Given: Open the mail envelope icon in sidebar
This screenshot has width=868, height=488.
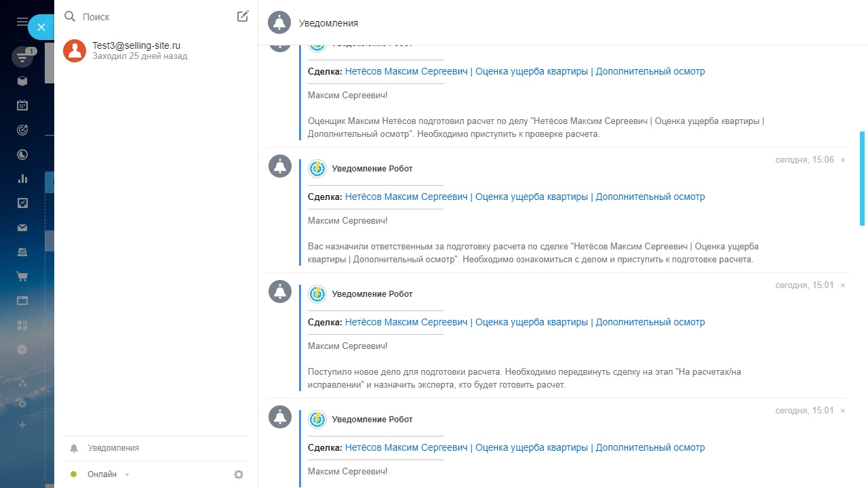Looking at the screenshot, I should point(22,228).
